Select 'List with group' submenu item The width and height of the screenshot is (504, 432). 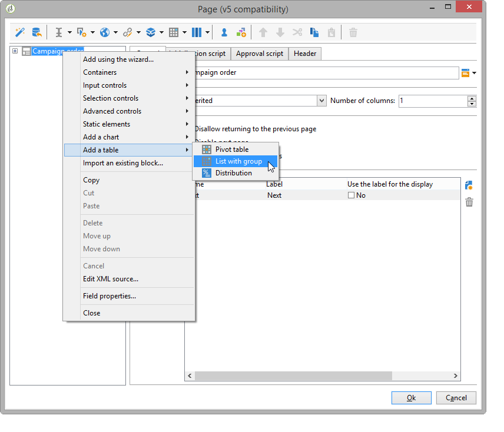238,161
